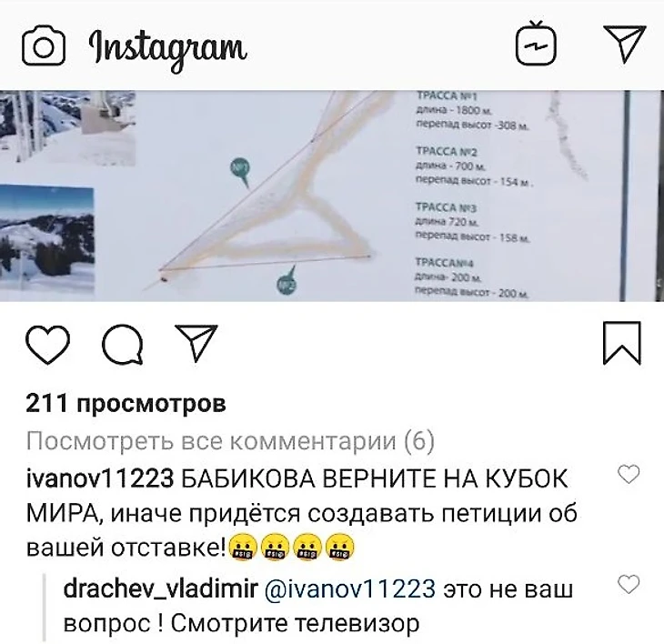664x644 pixels.
Task: Tap the ski trail map video
Action: click(332, 196)
